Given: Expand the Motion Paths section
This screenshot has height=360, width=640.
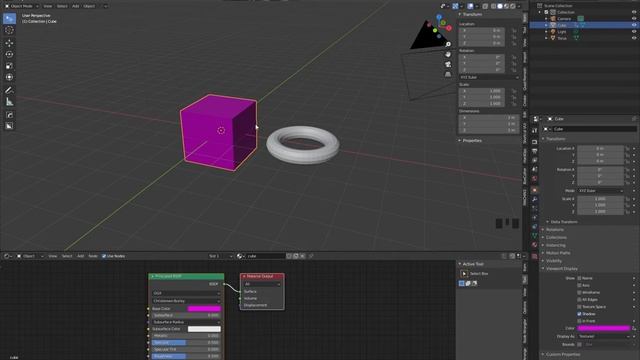Looking at the screenshot, I should [558, 253].
